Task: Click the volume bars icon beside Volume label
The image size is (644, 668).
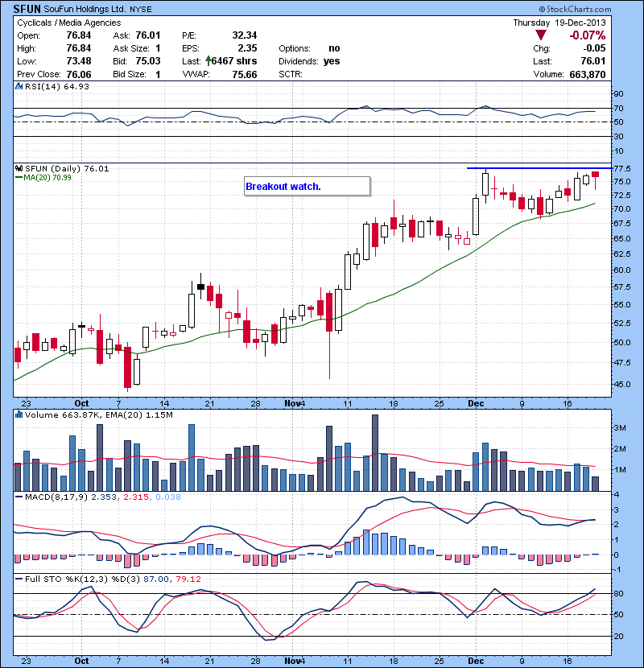Action: click(x=19, y=414)
